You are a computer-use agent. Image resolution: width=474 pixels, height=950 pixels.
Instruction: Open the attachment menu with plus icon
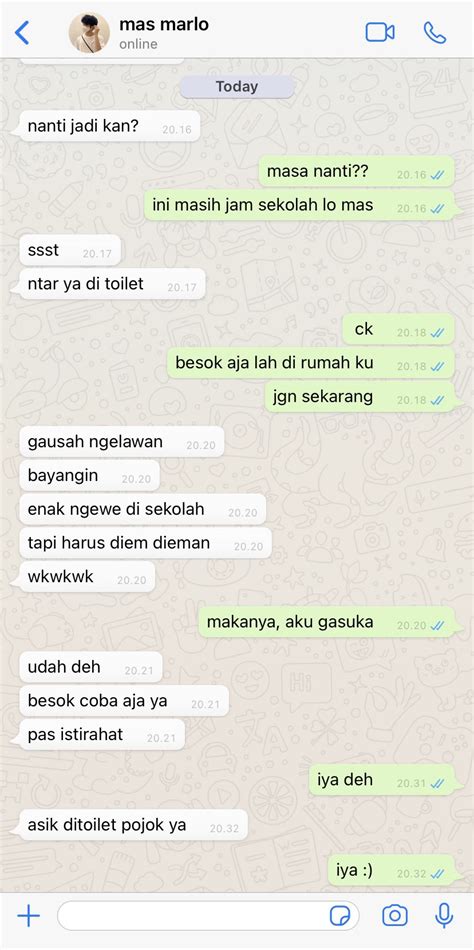click(28, 915)
